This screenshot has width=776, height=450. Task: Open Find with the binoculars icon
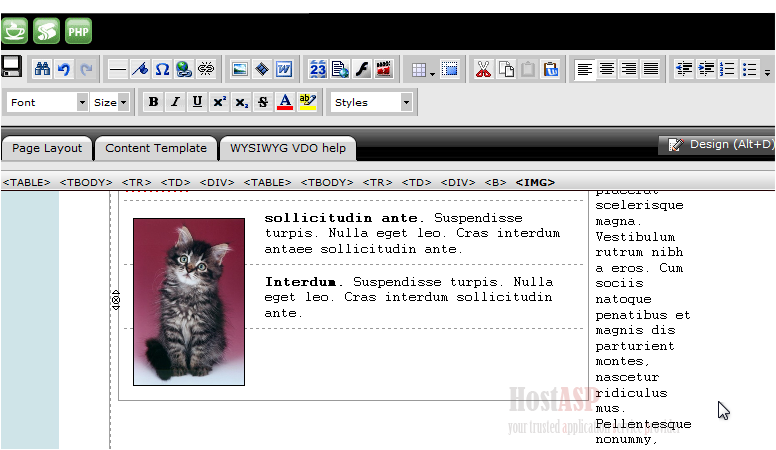point(42,69)
